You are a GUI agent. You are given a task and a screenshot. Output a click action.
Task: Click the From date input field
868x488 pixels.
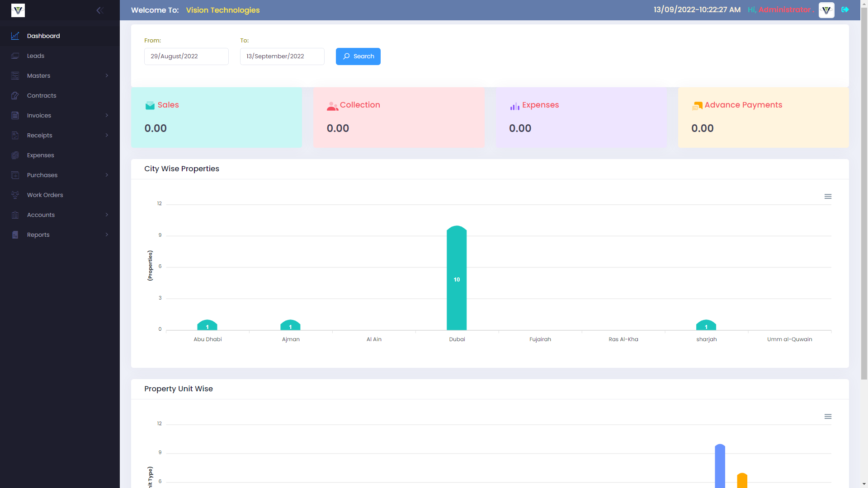[186, 56]
